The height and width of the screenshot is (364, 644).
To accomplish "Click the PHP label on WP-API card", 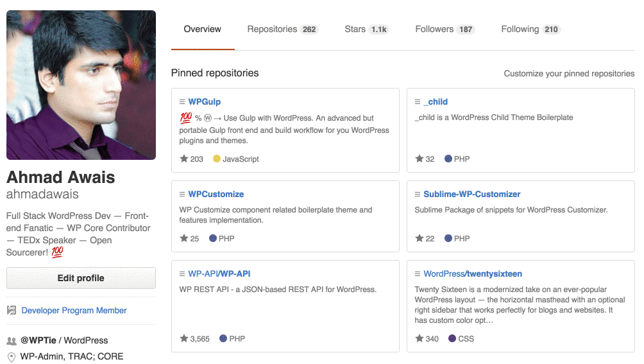I will (237, 339).
